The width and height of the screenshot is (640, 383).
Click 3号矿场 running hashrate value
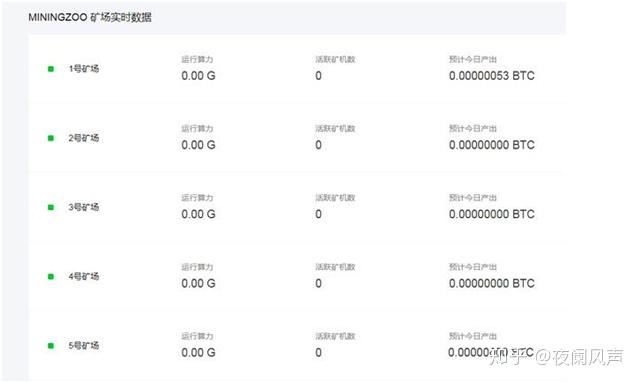pyautogui.click(x=198, y=214)
